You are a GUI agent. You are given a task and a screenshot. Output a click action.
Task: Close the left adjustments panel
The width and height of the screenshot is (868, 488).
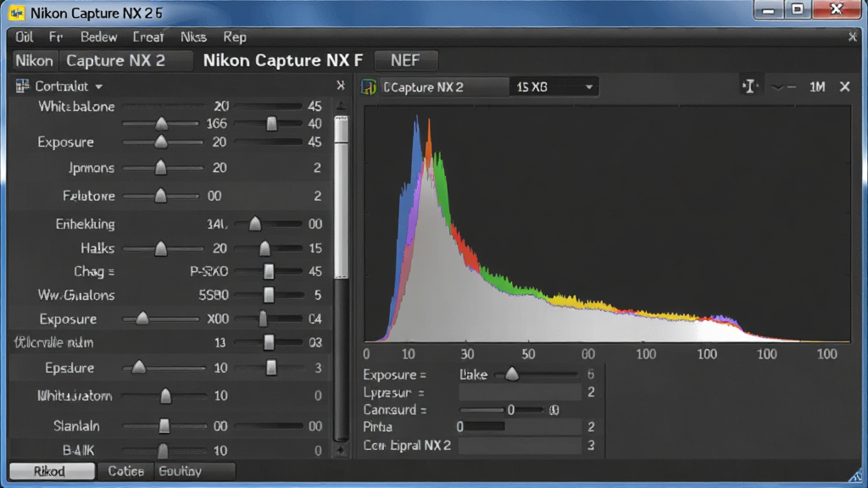tap(341, 86)
